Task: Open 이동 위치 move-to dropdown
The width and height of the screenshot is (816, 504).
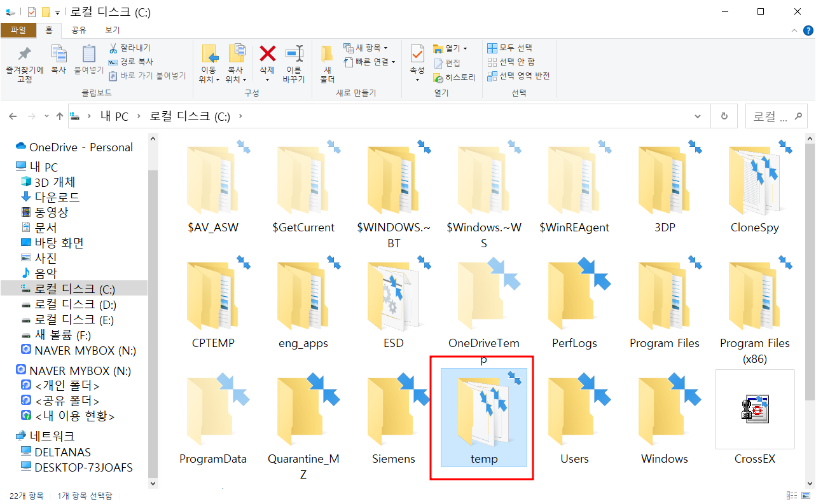Action: tap(209, 75)
